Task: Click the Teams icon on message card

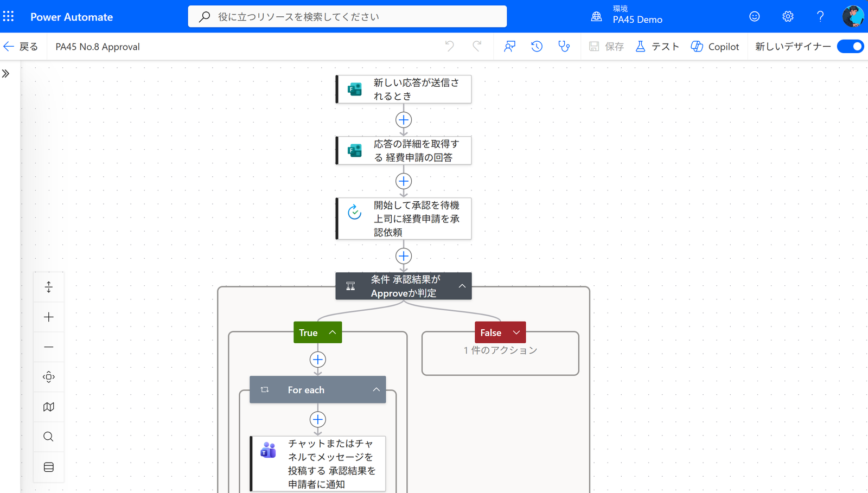Action: [269, 450]
